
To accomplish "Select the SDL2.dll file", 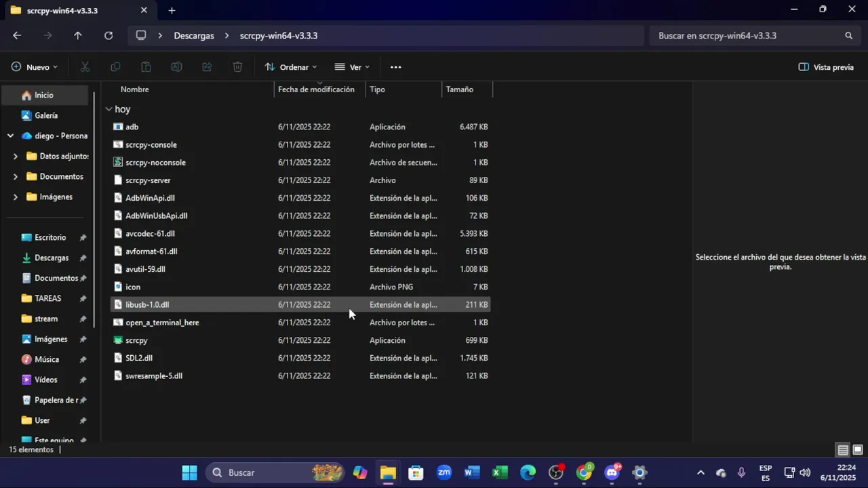I will pyautogui.click(x=300, y=358).
